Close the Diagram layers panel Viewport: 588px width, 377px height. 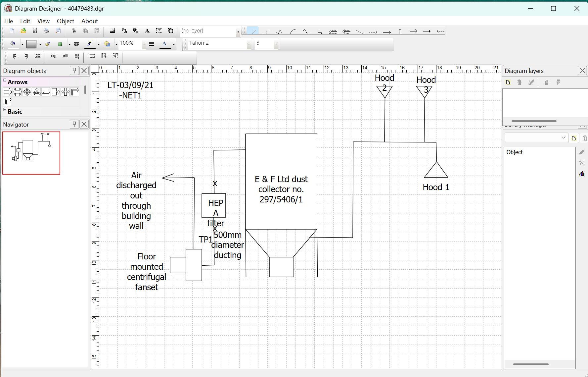[x=582, y=71]
